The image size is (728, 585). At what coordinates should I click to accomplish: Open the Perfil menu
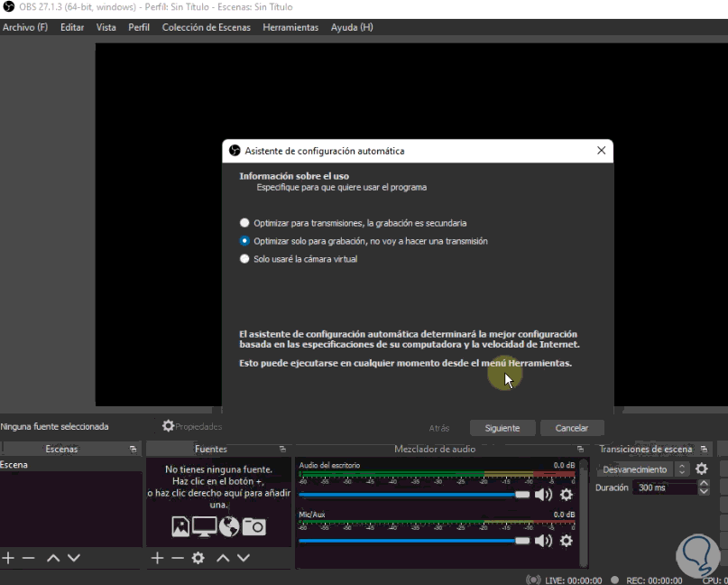coord(139,27)
